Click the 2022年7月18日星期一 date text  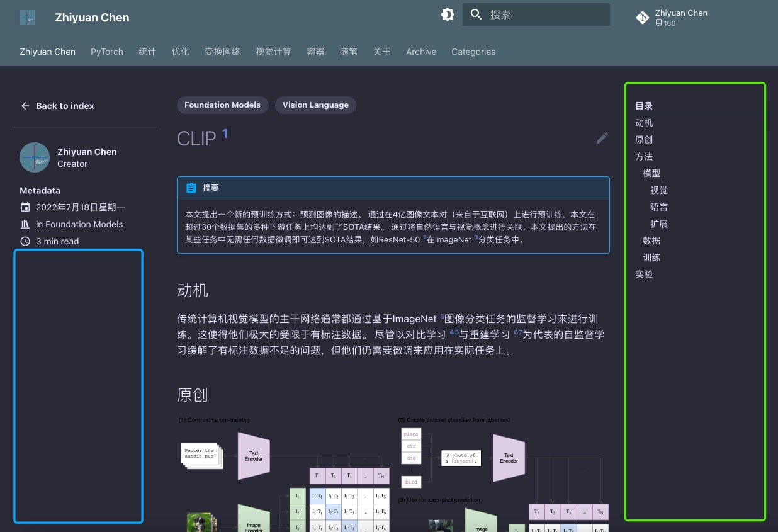[81, 207]
